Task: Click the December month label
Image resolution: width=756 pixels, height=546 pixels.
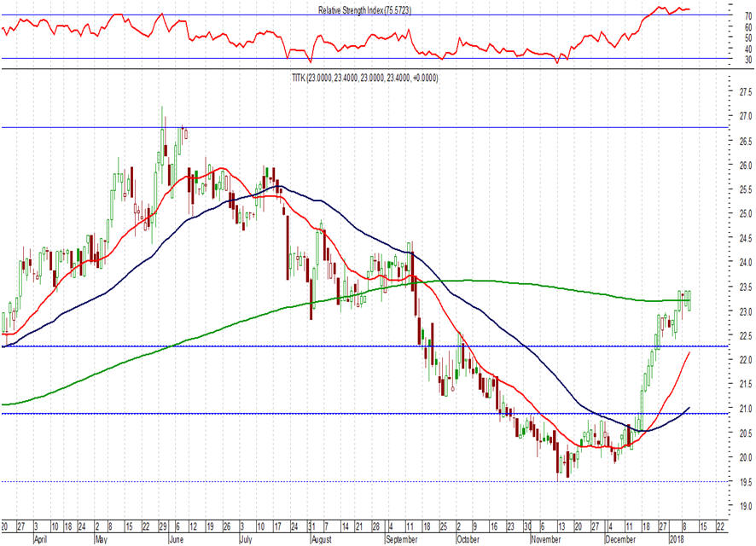Action: [620, 540]
